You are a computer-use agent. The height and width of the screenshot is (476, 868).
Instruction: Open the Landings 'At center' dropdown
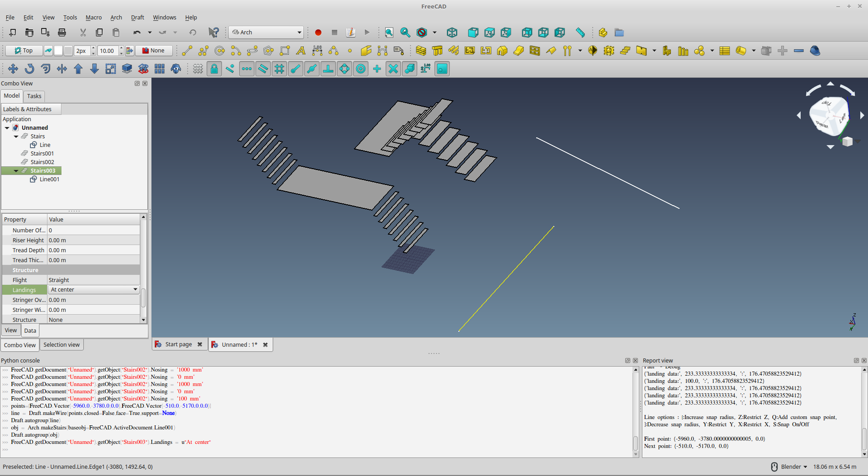[x=94, y=290]
